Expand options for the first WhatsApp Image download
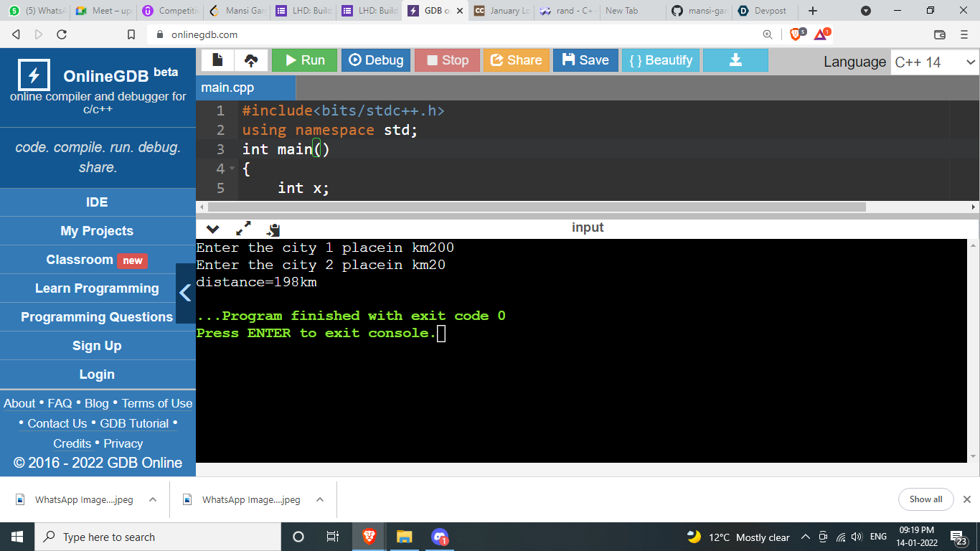The width and height of the screenshot is (980, 551). (x=153, y=499)
